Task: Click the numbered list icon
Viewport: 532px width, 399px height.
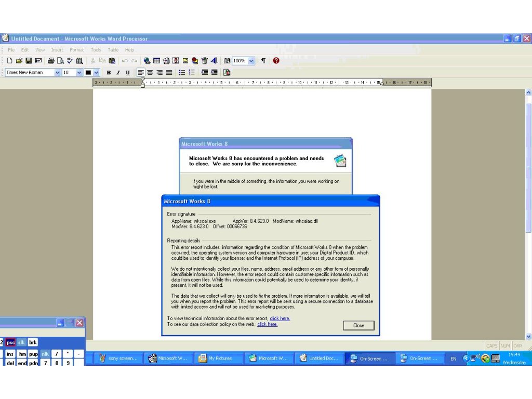Action: (x=191, y=72)
